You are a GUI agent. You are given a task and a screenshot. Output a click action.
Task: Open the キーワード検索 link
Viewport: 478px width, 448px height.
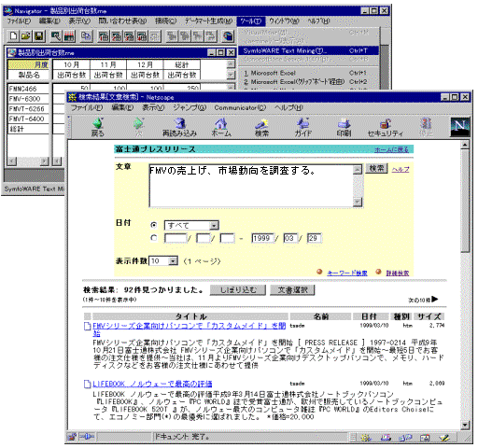(347, 273)
